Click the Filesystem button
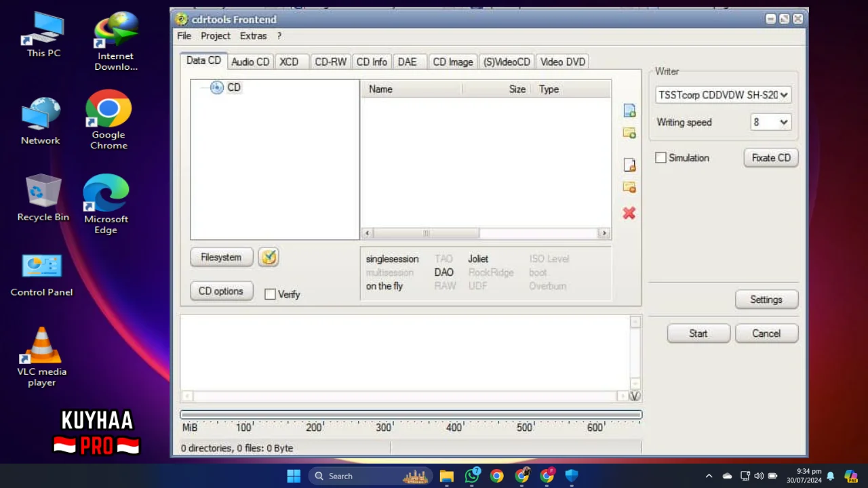The width and height of the screenshot is (868, 488). (x=221, y=257)
